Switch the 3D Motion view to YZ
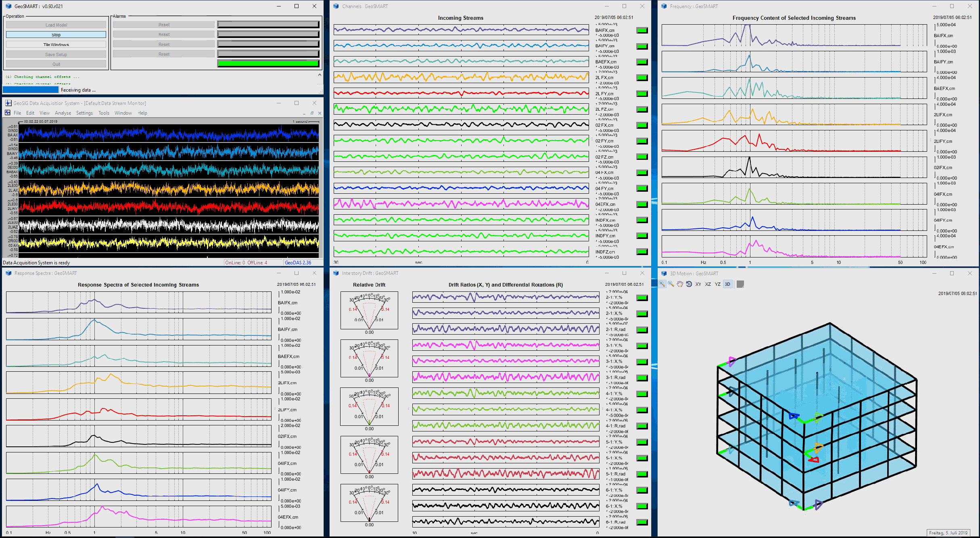Image resolution: width=980 pixels, height=538 pixels. [718, 284]
